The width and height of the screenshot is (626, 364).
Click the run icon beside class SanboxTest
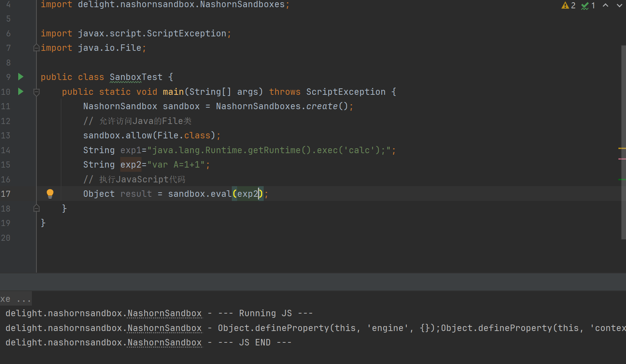21,77
